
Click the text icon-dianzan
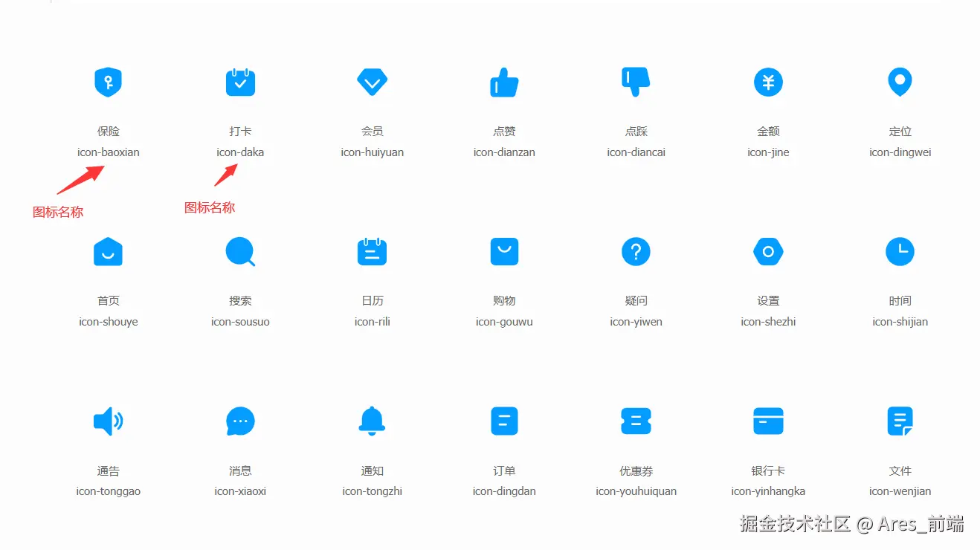[x=504, y=152]
